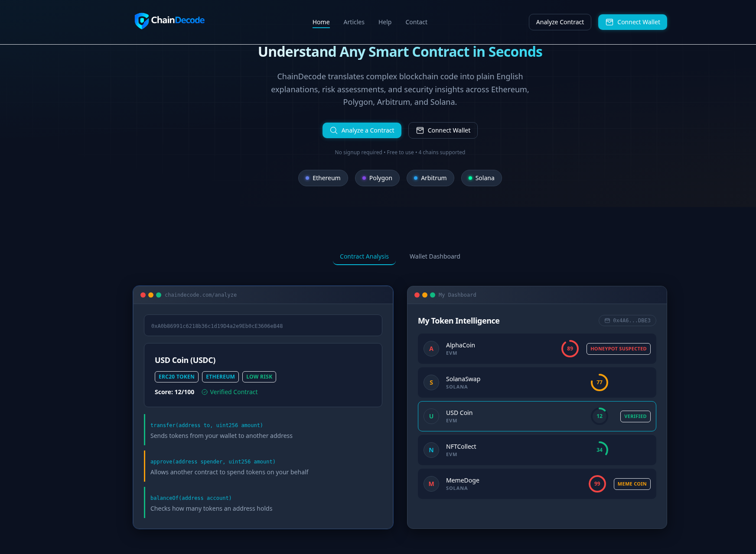756x554 pixels.
Task: Select the Ethereum chain pill
Action: [x=323, y=178]
